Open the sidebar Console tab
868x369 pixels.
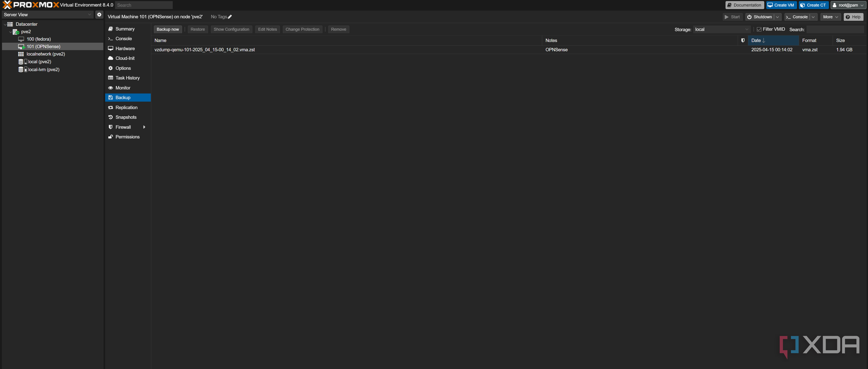point(128,39)
